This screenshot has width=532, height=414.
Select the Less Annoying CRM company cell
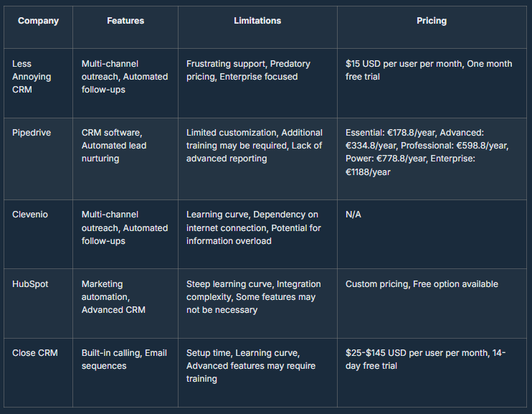32,77
